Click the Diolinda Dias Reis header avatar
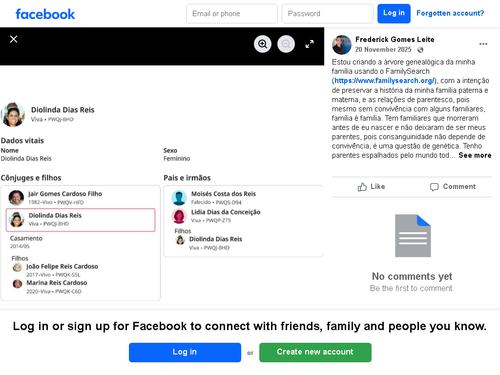The width and height of the screenshot is (500, 375). coord(13,115)
